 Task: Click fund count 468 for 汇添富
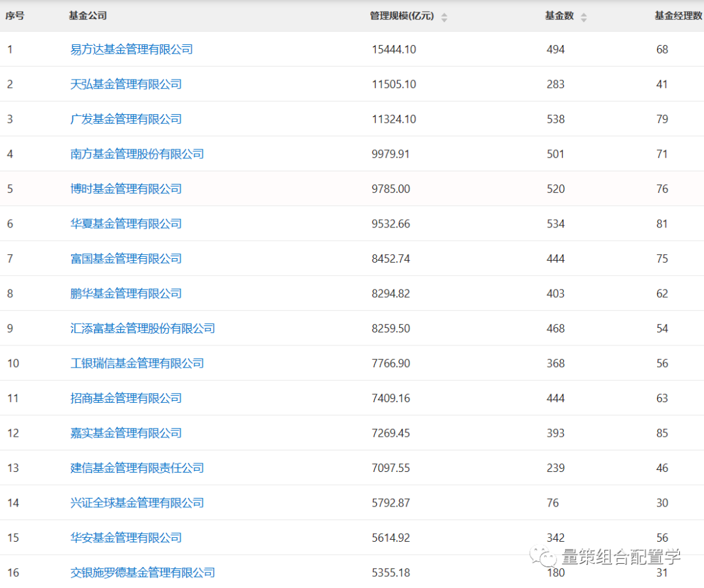(555, 329)
